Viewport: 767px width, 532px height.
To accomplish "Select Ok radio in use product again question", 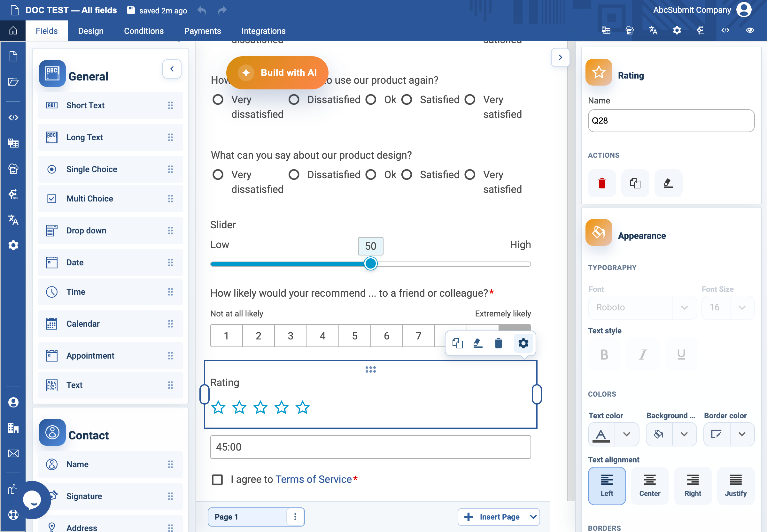I will pyautogui.click(x=371, y=100).
